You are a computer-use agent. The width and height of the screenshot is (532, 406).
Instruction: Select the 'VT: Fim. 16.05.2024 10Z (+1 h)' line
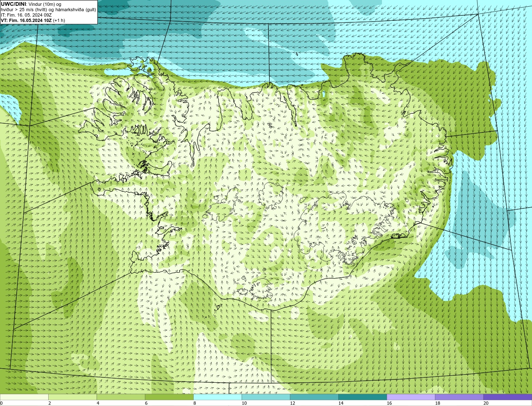point(33,20)
